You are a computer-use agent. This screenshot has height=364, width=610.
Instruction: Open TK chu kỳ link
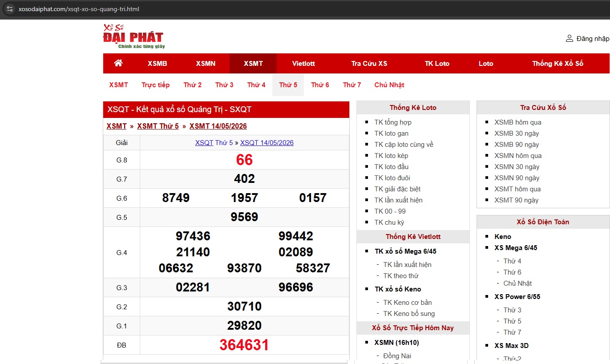(389, 222)
